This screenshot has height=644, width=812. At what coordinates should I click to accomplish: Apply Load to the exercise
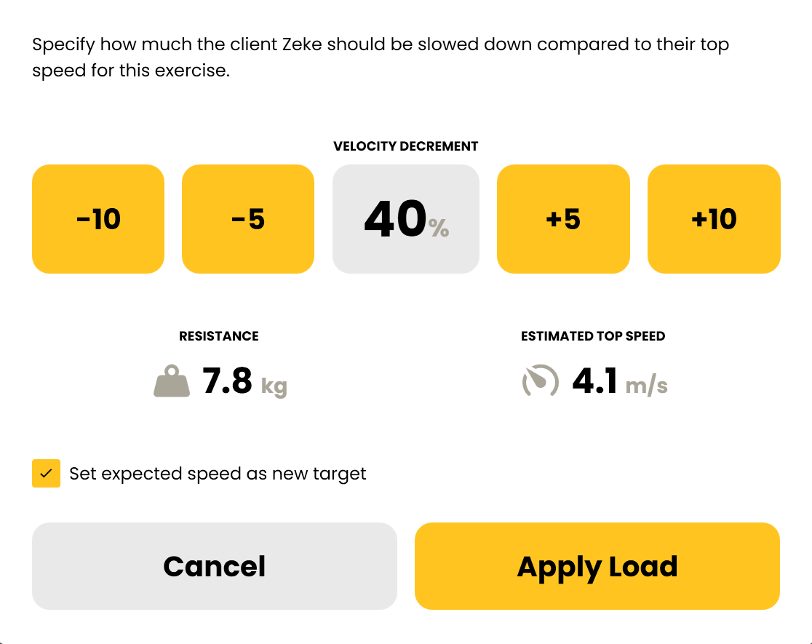click(597, 565)
